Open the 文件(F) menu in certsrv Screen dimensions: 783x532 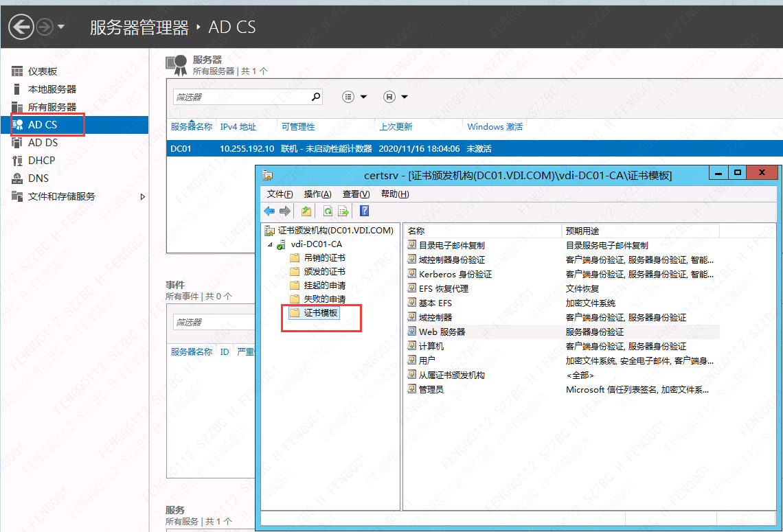280,194
